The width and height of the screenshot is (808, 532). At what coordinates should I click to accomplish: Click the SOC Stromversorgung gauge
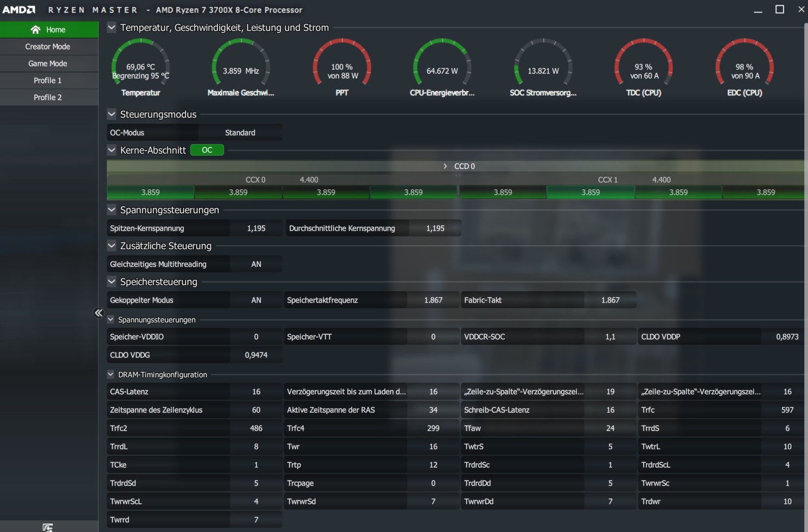click(543, 68)
